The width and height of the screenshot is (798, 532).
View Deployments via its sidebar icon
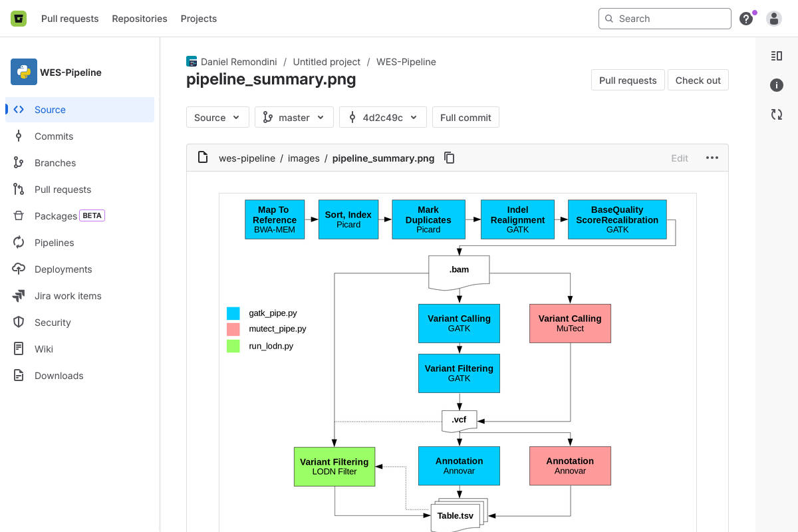coord(63,269)
